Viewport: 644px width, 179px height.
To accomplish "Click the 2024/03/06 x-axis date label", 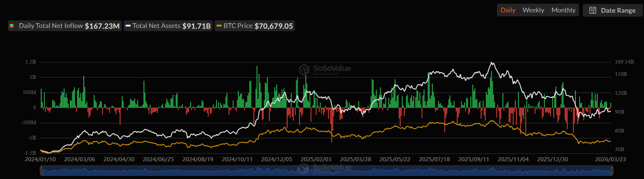I will 79,159.
